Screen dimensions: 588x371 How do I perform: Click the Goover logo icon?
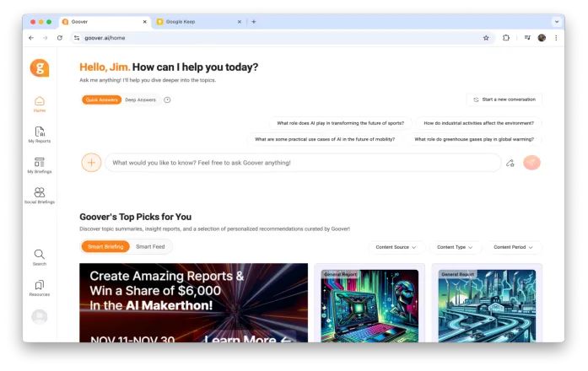(40, 67)
